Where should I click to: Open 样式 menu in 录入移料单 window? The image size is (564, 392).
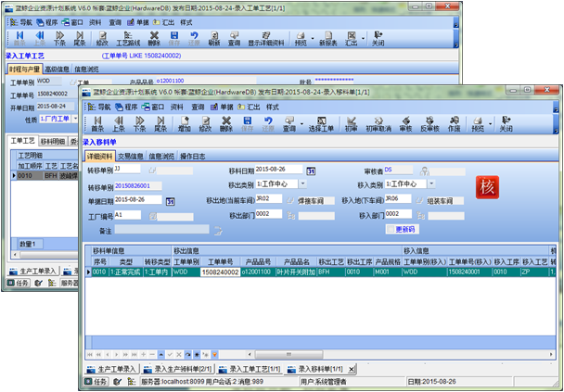pyautogui.click(x=273, y=107)
